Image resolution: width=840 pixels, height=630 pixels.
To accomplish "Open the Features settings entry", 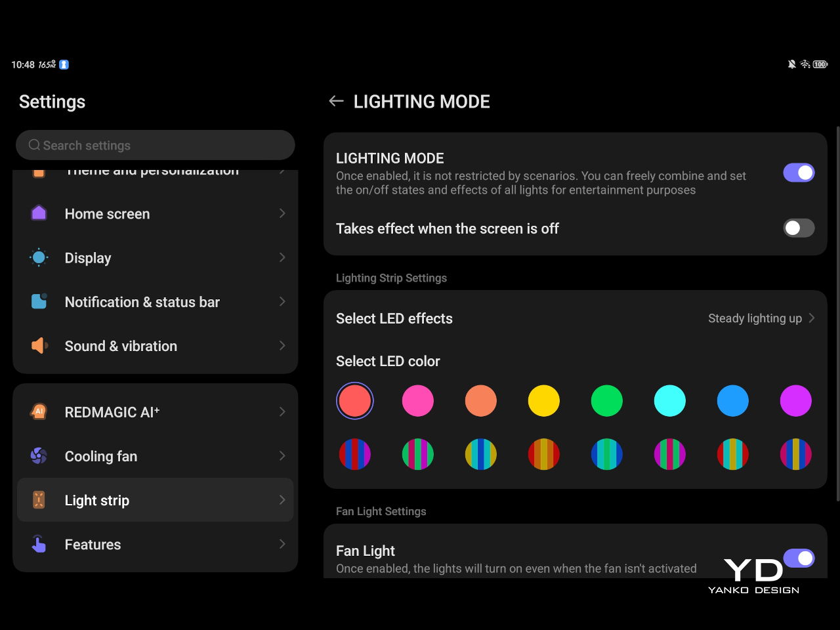I will point(93,544).
